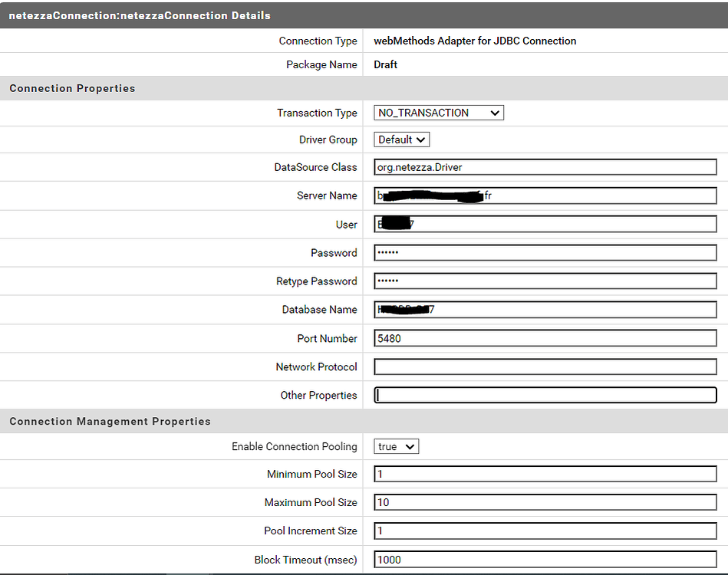
Task: Select the Server Name text box
Action: 545,195
